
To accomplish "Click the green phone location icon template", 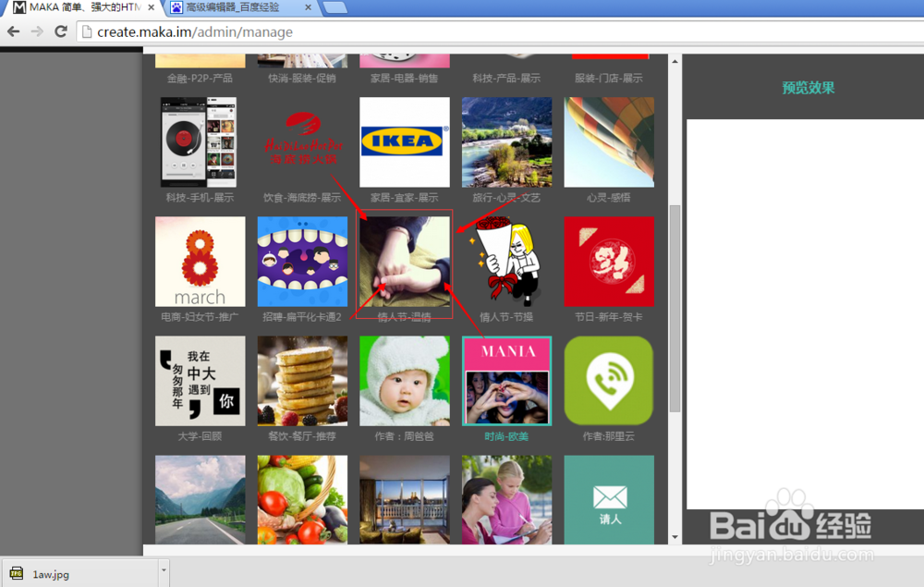I will (x=609, y=381).
